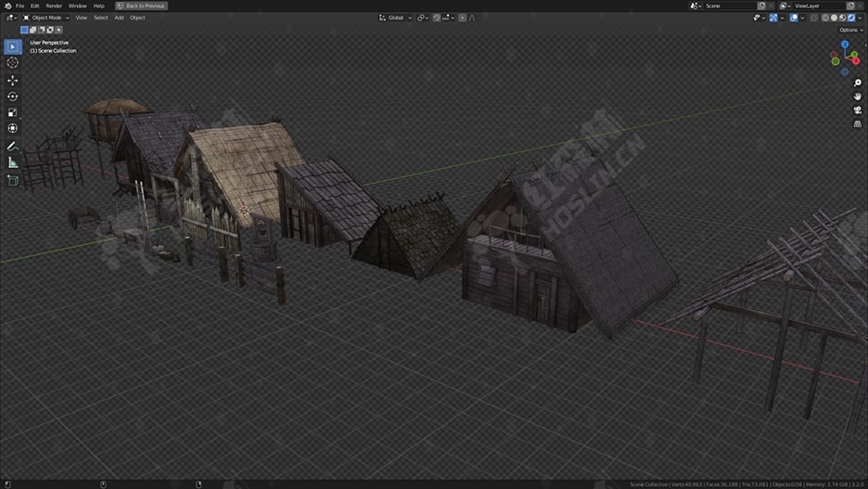Click the pan view hand icon
Image resolution: width=868 pixels, height=489 pixels.
tap(858, 97)
